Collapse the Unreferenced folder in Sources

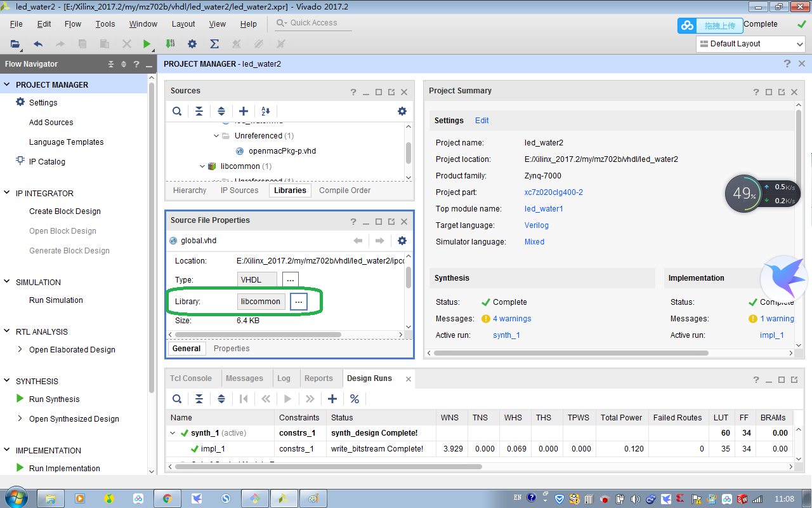pos(216,135)
